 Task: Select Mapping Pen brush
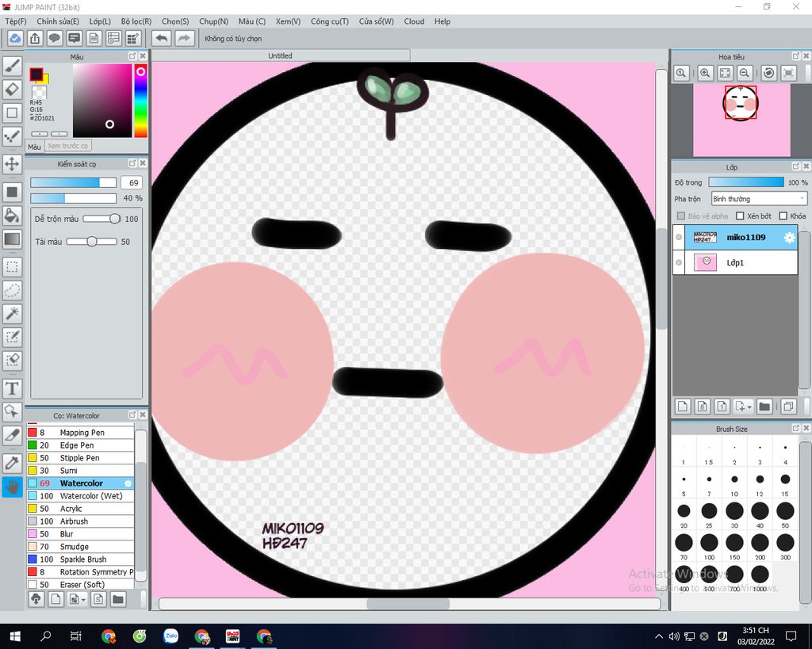click(80, 432)
